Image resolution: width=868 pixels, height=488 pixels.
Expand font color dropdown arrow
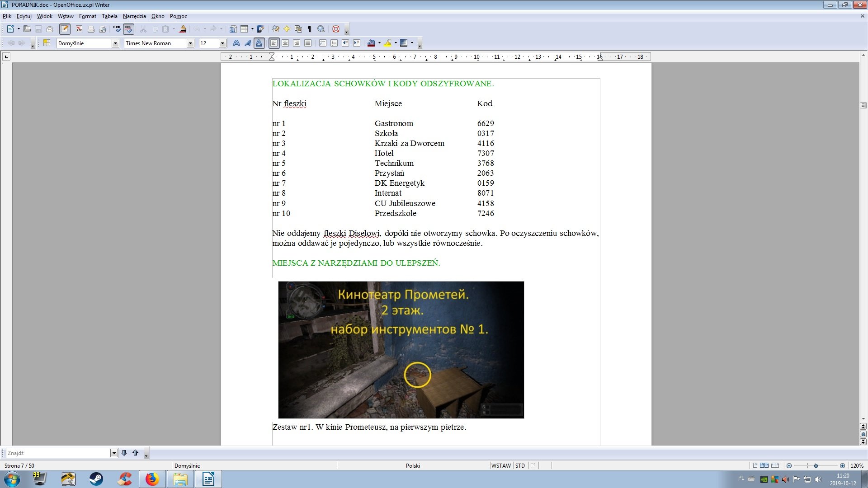point(379,43)
